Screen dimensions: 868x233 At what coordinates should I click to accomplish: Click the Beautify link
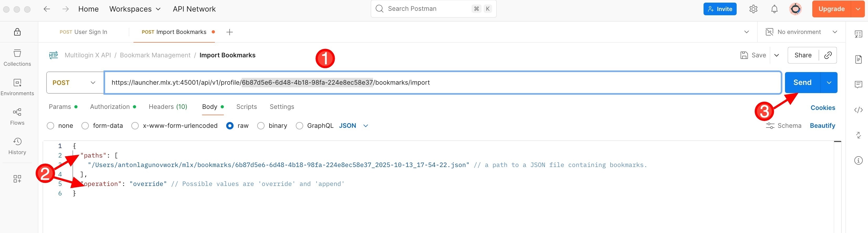coord(822,126)
